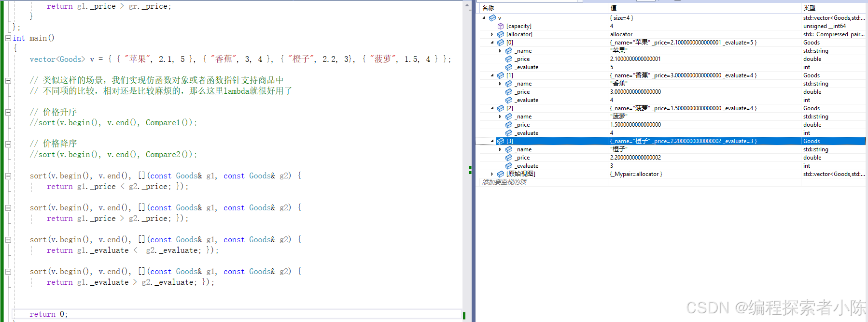
Task: Collapse the selected [3] element node
Action: (492, 141)
